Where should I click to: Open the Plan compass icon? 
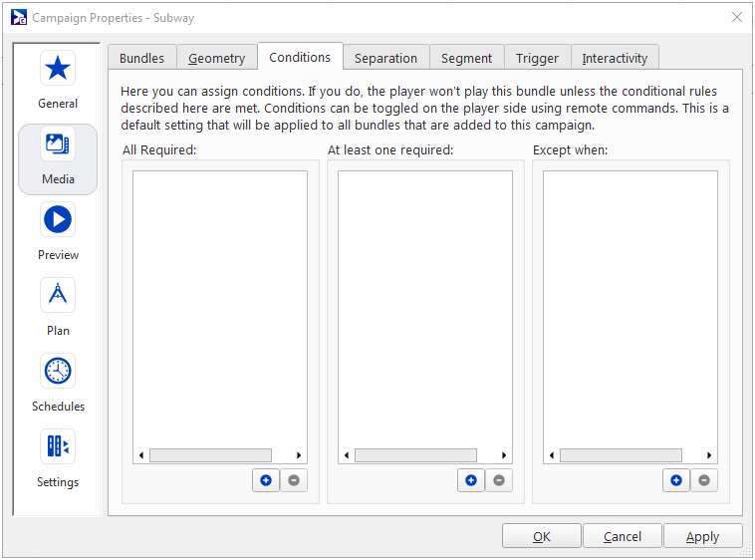[x=58, y=296]
